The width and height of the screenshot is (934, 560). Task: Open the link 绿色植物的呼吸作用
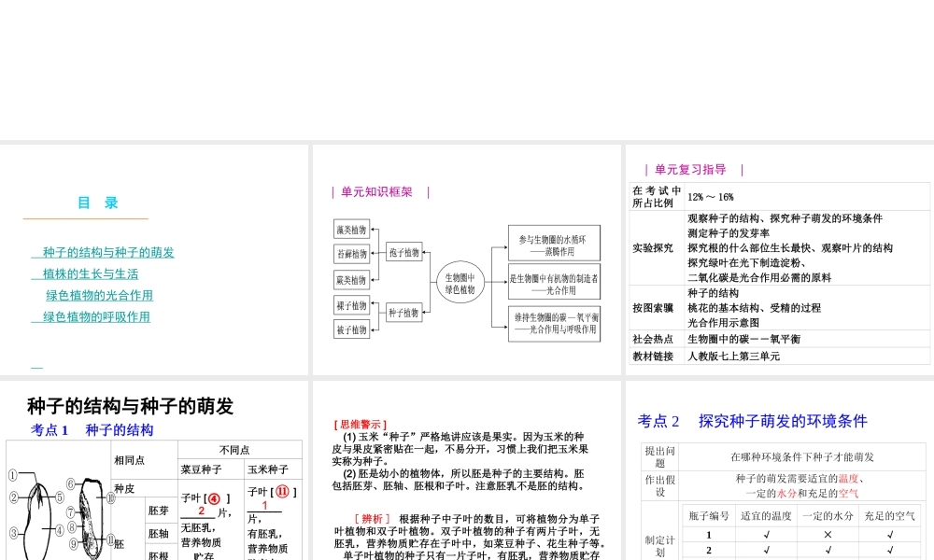coord(96,316)
